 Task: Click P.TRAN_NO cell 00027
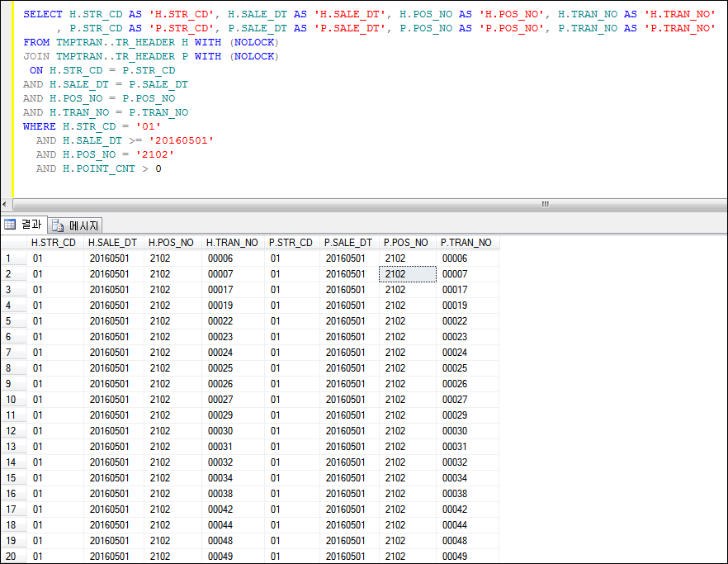(467, 400)
